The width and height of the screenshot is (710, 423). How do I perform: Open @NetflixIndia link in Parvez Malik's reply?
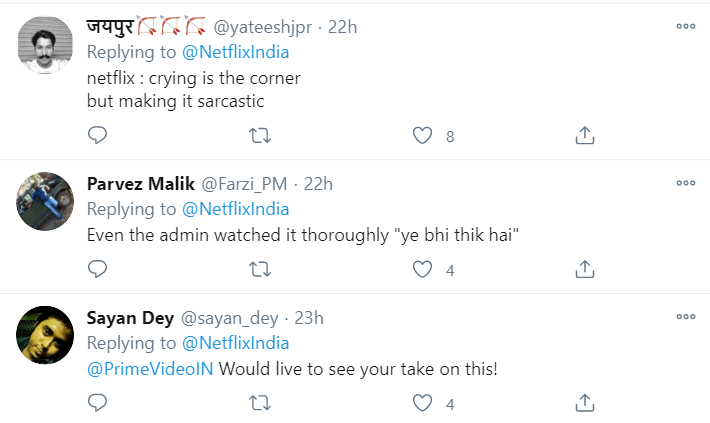click(x=235, y=209)
